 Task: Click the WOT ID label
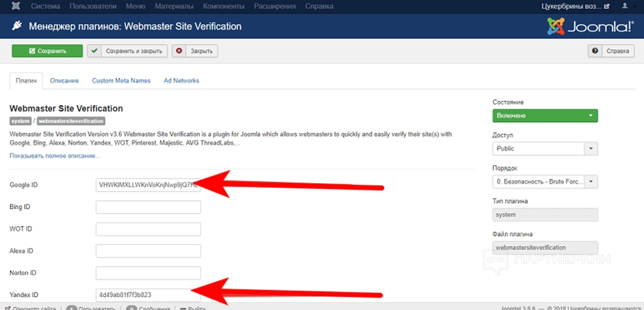(x=20, y=229)
